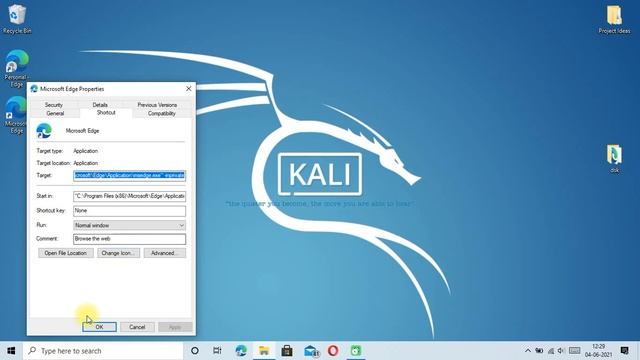The width and height of the screenshot is (640, 360).
Task: Click the Advanced button
Action: 164,253
